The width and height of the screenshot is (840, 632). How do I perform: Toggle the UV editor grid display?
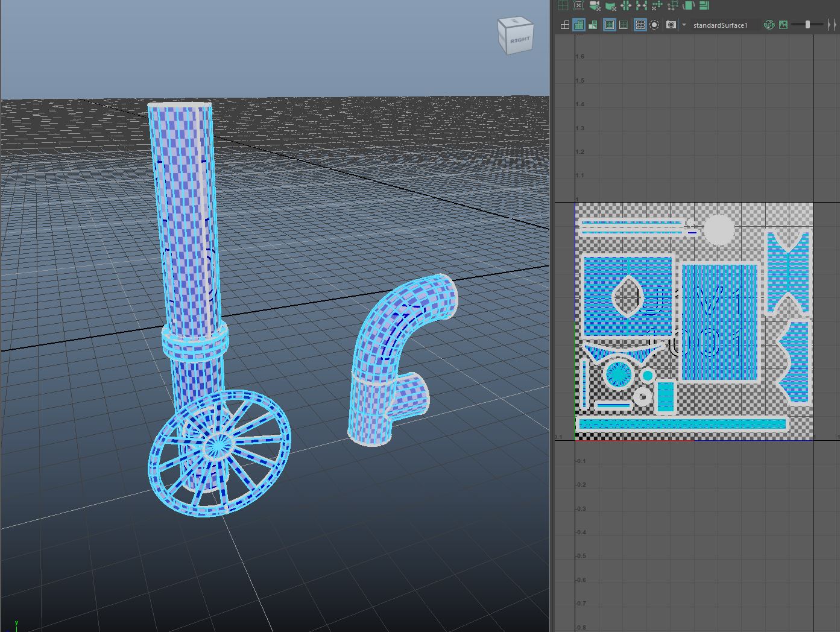[x=640, y=25]
